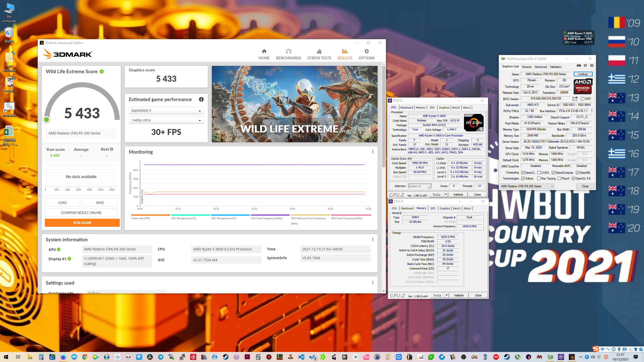Switch to the Advanced tab in GPU-Z

pyautogui.click(x=540, y=67)
